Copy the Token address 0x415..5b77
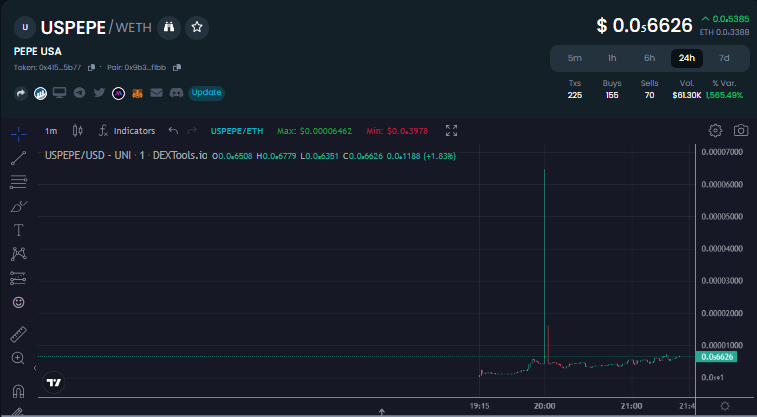This screenshot has width=757, height=417. coord(91,68)
